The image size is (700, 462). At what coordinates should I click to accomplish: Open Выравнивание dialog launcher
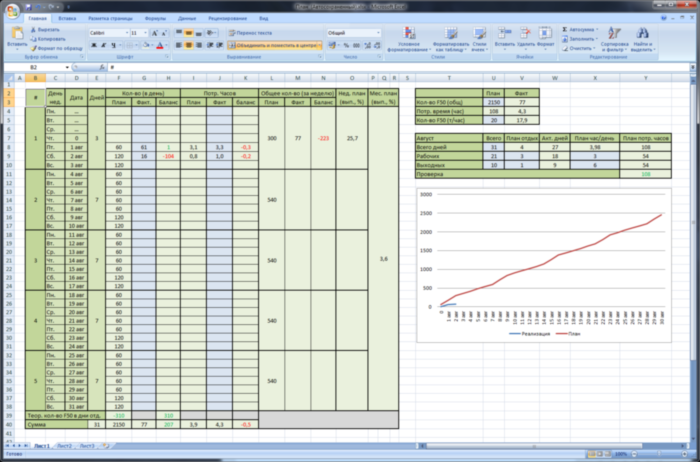(320, 57)
